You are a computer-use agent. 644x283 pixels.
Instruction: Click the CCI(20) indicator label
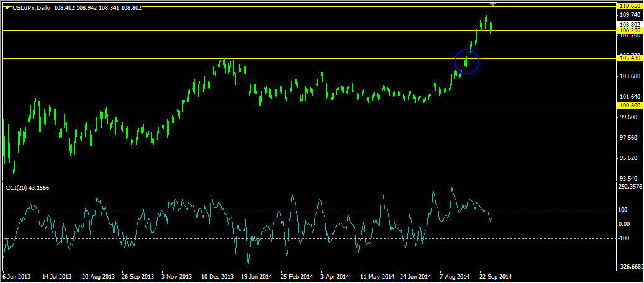pos(27,187)
